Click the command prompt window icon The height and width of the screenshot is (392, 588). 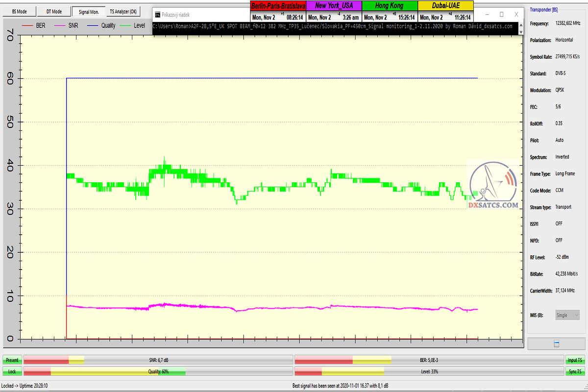[157, 15]
